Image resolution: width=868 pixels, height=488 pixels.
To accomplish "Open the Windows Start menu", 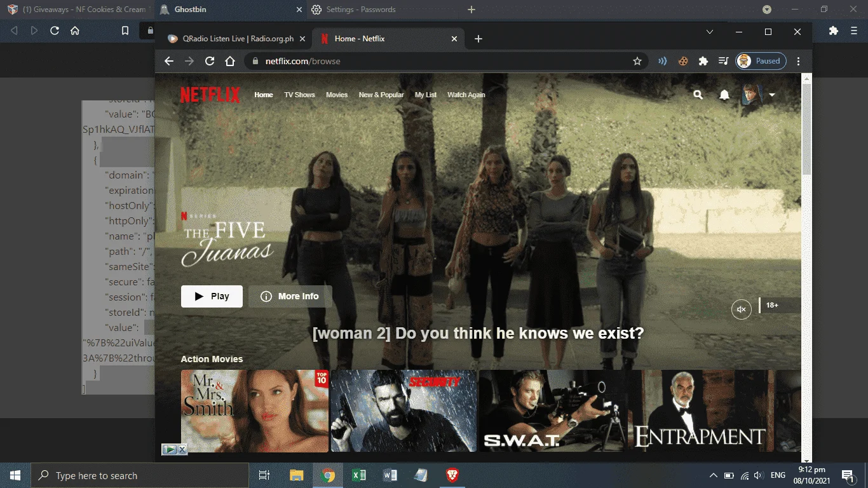I will (15, 475).
